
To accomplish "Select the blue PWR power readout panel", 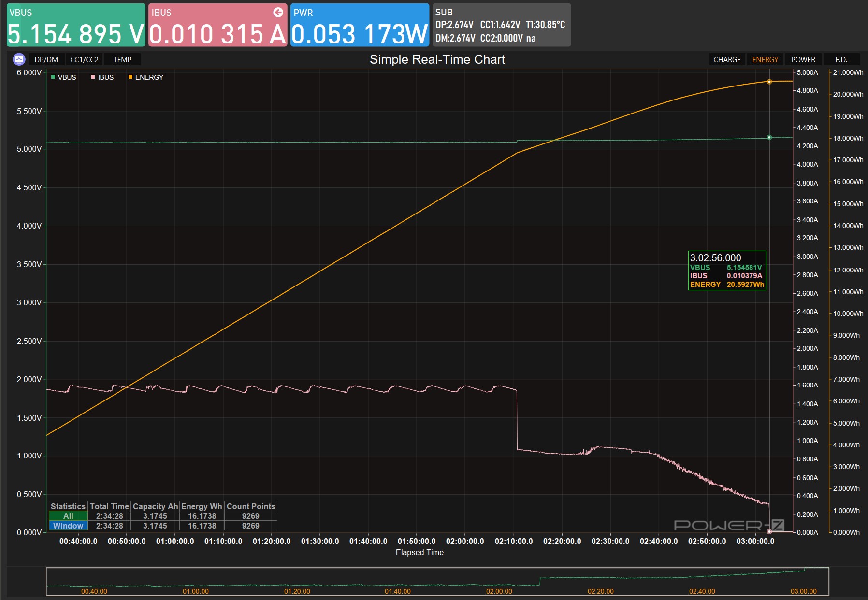I will coord(360,25).
